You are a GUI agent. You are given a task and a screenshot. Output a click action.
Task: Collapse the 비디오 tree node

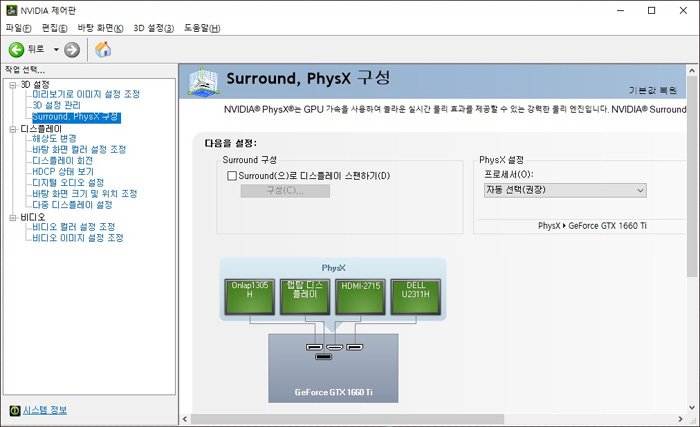point(12,218)
